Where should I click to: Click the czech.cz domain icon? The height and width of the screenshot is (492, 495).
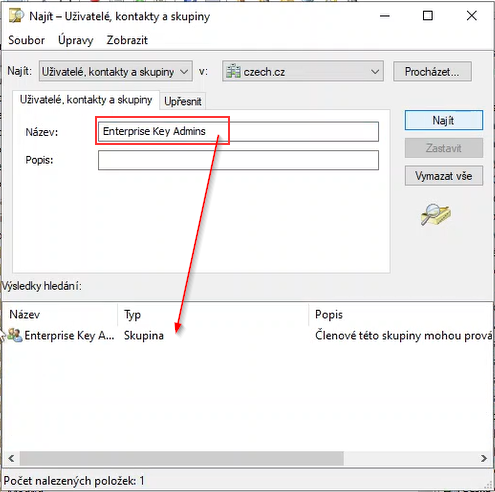[233, 71]
